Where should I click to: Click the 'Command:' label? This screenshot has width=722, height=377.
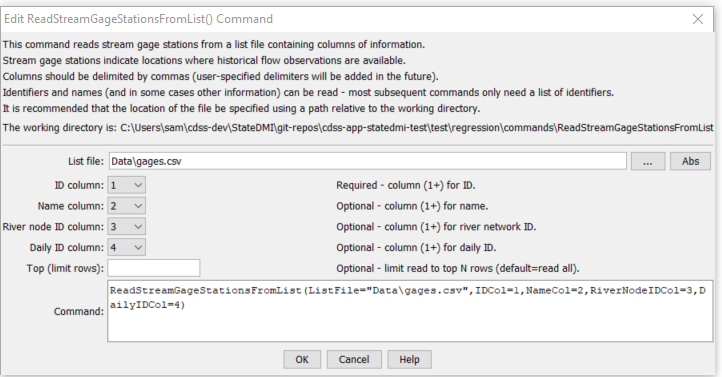click(x=79, y=312)
